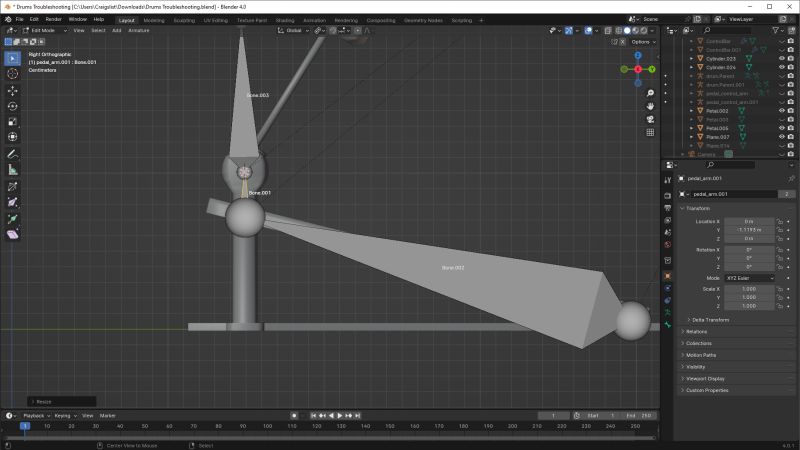Click the Location Y value field
Screen dimensions: 800x450
coord(749,230)
